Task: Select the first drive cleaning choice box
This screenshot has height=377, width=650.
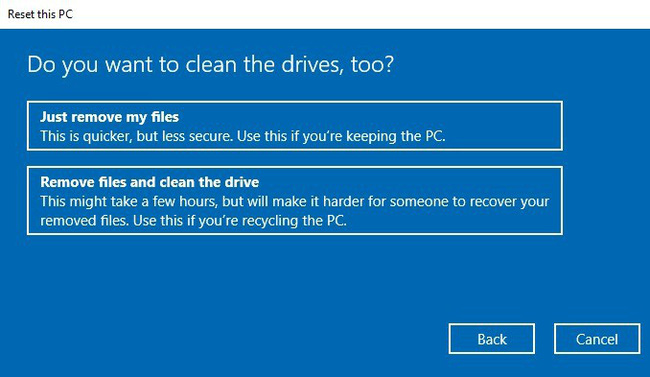Action: 295,126
